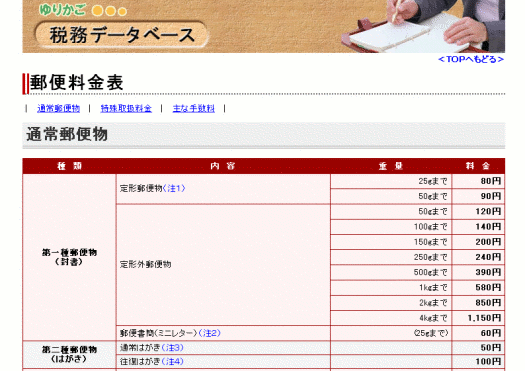This screenshot has height=371, width=525.
Task: Click the 第二種郵便物 (はがき) cell
Action: click(69, 355)
